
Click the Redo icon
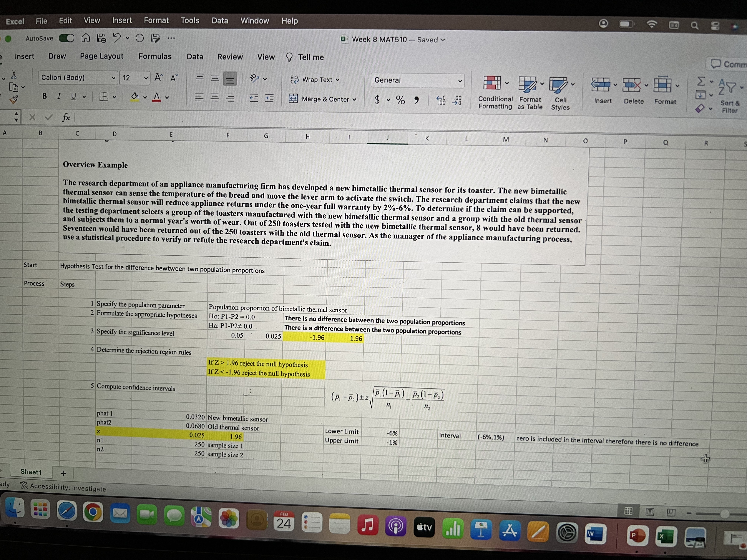point(140,38)
